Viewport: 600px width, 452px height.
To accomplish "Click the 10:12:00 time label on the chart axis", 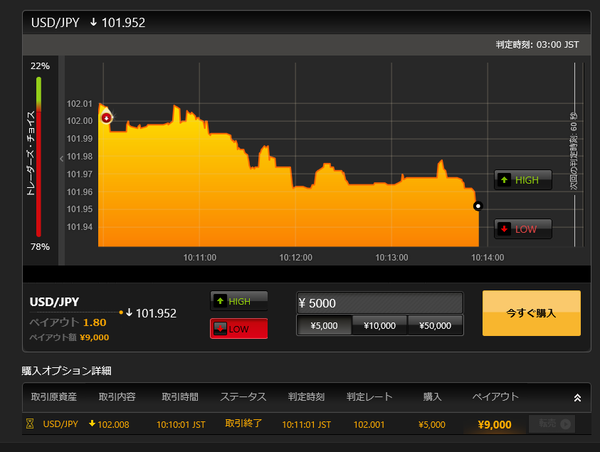I will pos(295,258).
